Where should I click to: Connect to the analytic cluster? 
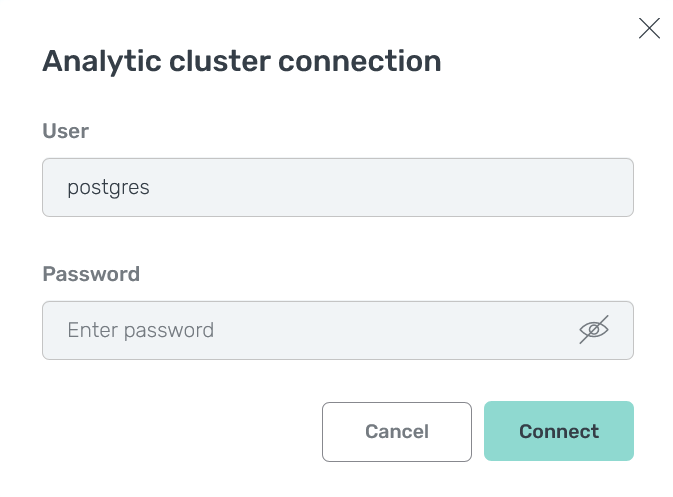pyautogui.click(x=558, y=431)
